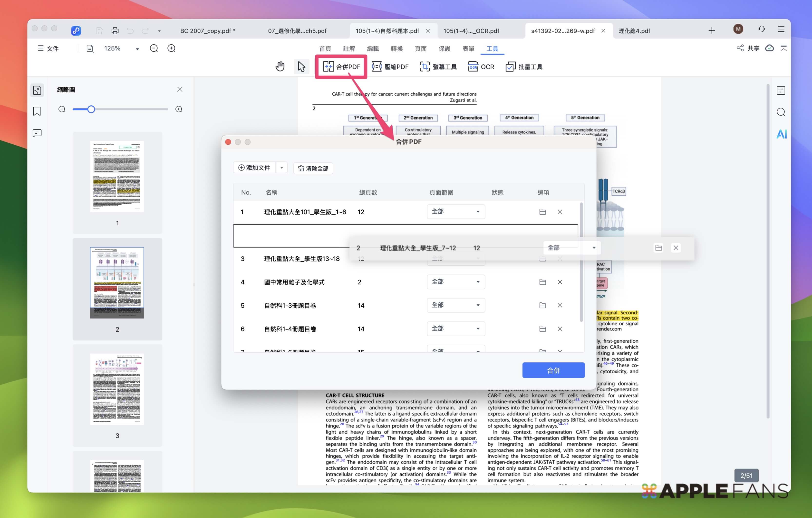
Task: Open the OCR tool
Action: click(x=481, y=67)
